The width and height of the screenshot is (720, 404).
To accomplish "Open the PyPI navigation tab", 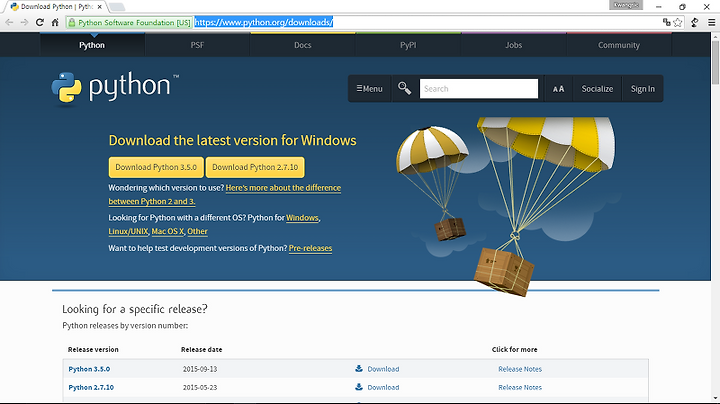I will click(408, 45).
